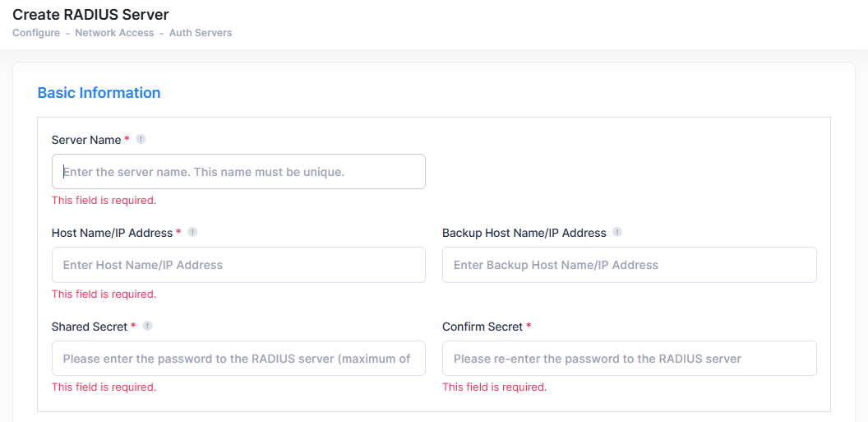Focus the Confirm Secret re-enter password field

pyautogui.click(x=629, y=359)
